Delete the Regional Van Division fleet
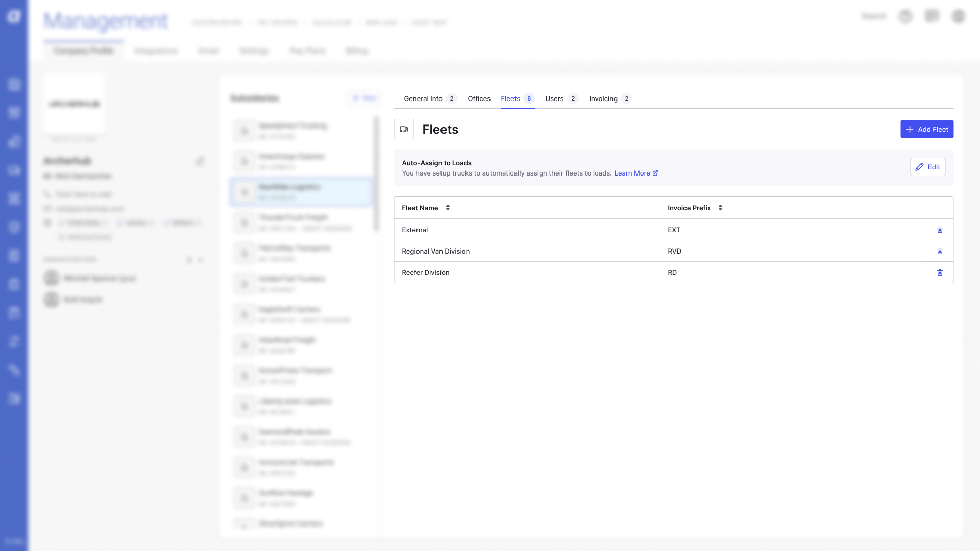Viewport: 980px width, 551px height. click(x=940, y=251)
